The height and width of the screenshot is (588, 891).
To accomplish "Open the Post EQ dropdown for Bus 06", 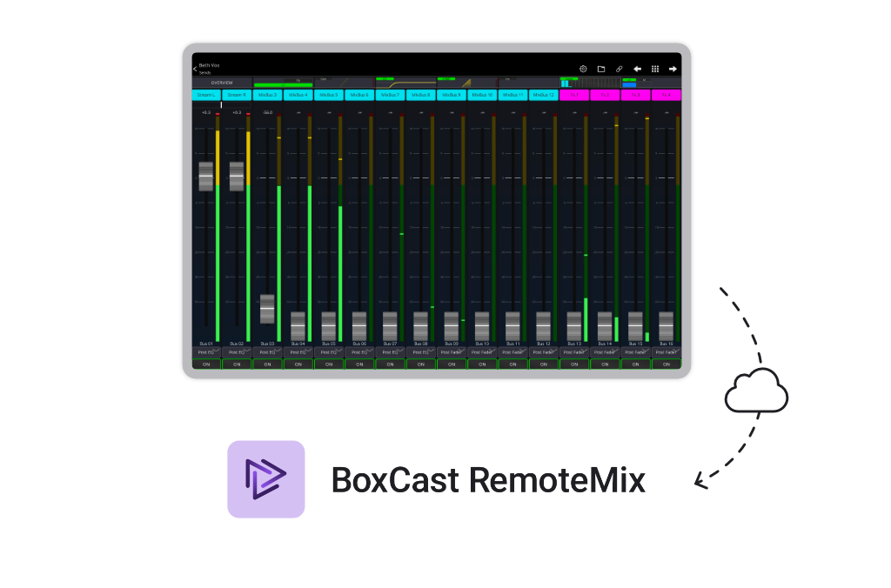I will pos(359,352).
